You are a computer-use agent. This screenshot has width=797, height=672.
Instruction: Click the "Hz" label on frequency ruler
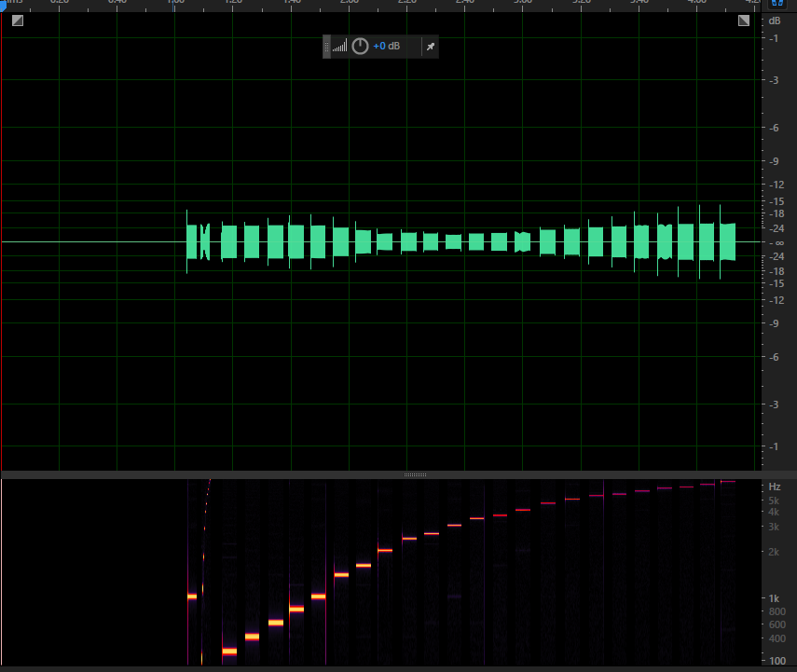(774, 487)
